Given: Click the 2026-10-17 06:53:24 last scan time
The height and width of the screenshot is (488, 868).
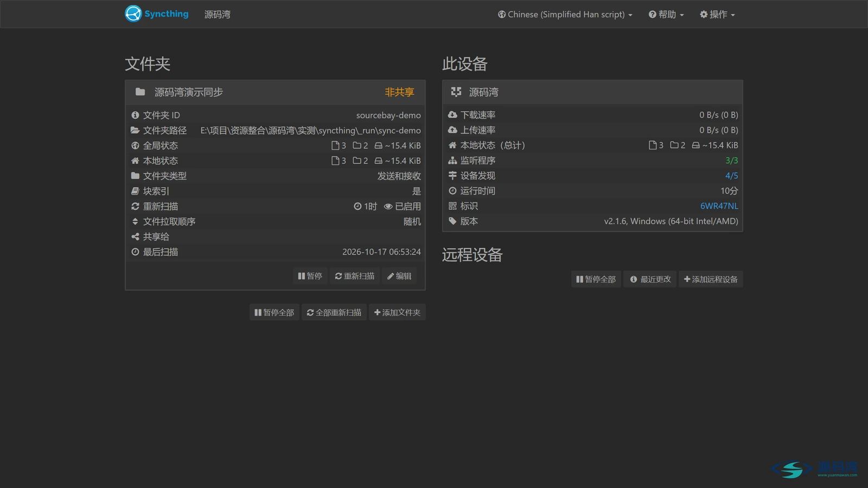Looking at the screenshot, I should tap(381, 252).
